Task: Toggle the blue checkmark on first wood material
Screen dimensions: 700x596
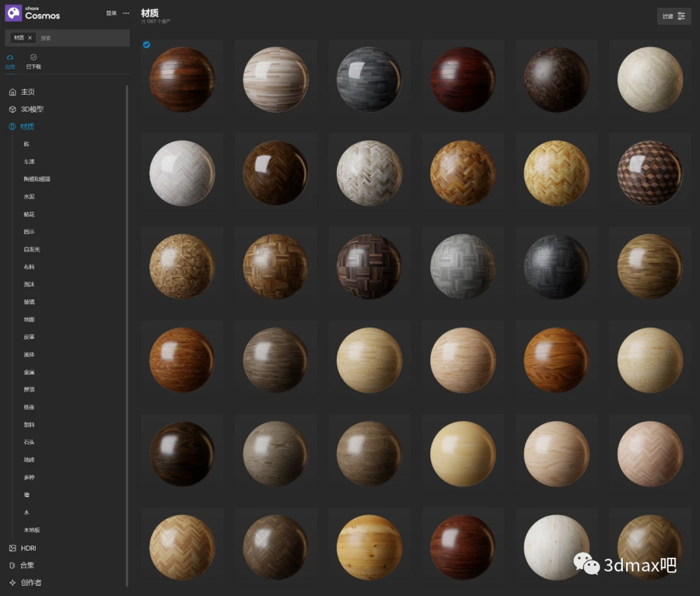Action: coord(146,45)
